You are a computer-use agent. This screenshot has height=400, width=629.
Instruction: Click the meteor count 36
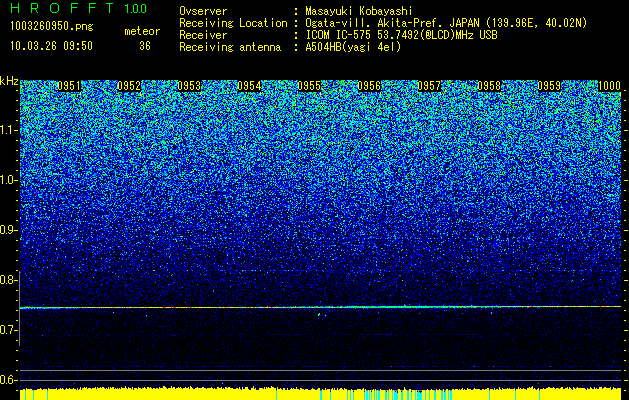pos(145,46)
